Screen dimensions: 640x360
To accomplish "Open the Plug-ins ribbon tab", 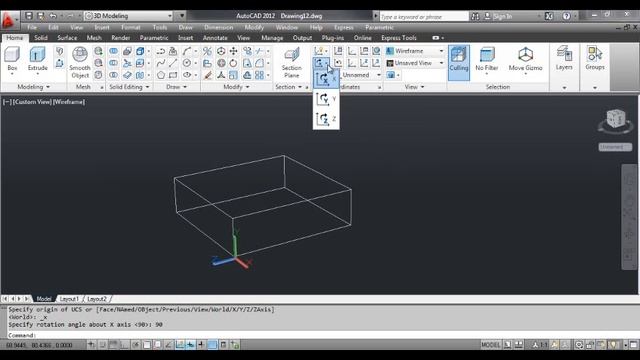I will pos(333,38).
